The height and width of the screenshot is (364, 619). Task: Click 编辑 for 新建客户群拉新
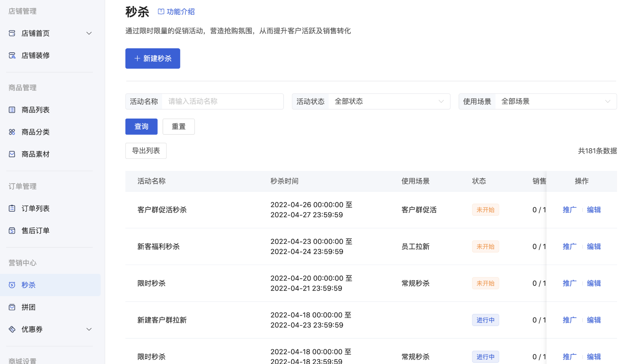[x=594, y=320]
